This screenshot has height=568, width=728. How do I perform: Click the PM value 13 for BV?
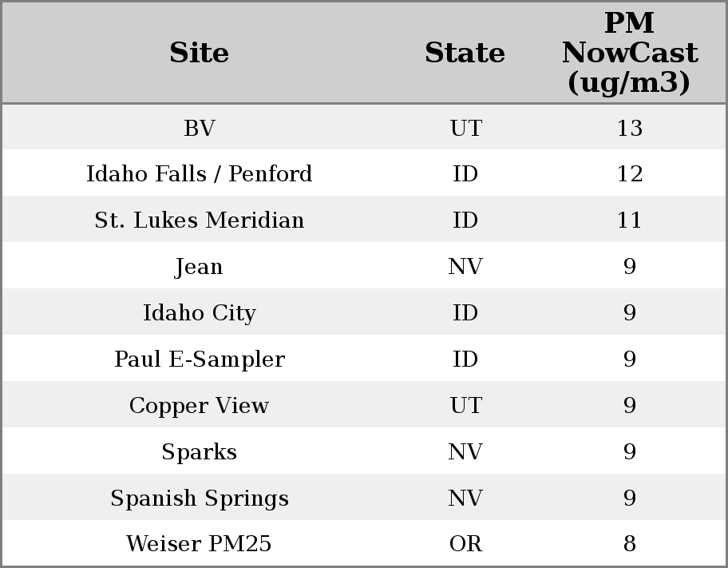pos(629,128)
